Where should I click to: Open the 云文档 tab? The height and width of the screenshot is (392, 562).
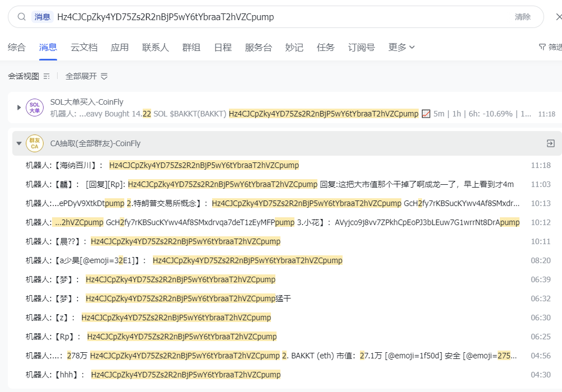[84, 48]
